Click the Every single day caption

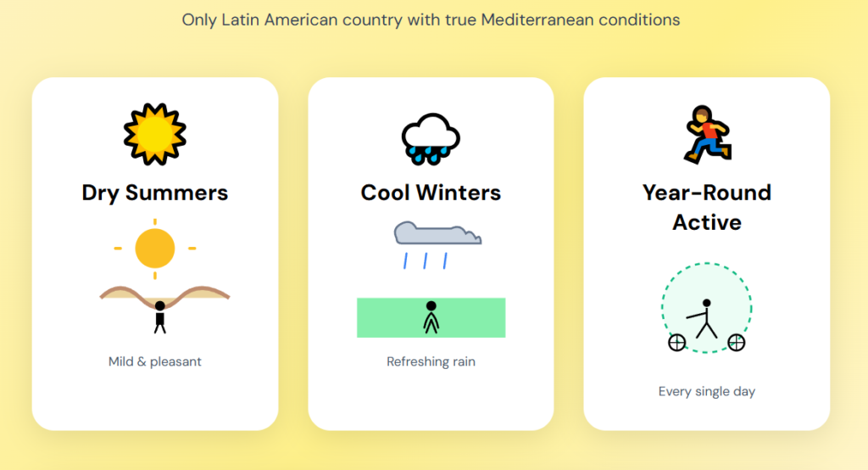(x=706, y=391)
